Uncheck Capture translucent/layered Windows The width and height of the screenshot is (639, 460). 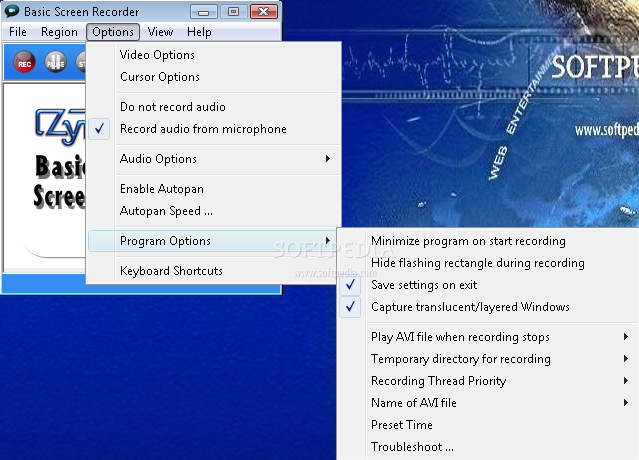coord(489,307)
